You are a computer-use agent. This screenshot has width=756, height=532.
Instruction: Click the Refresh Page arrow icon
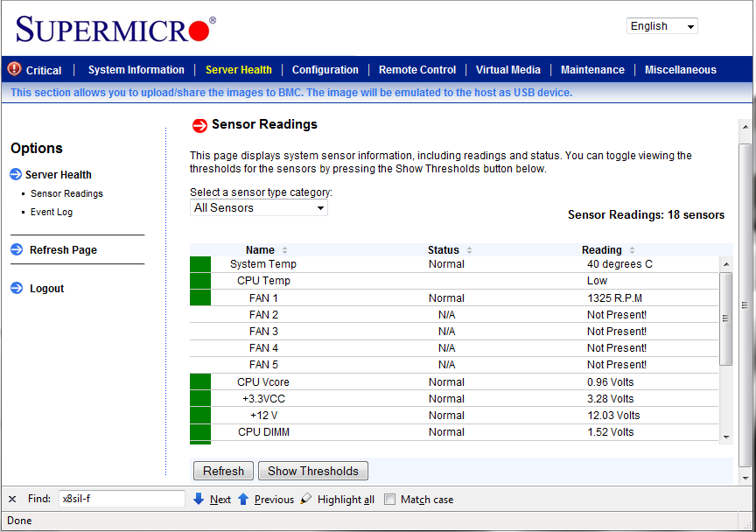pyautogui.click(x=16, y=249)
